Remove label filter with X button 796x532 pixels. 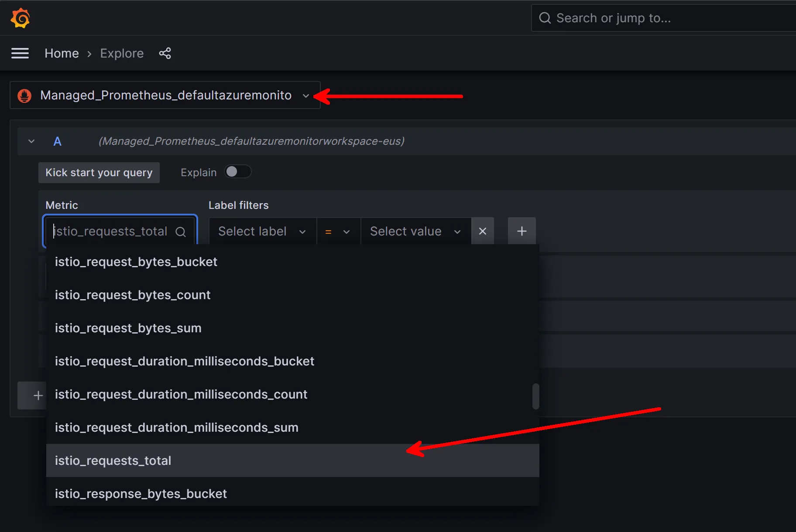482,231
